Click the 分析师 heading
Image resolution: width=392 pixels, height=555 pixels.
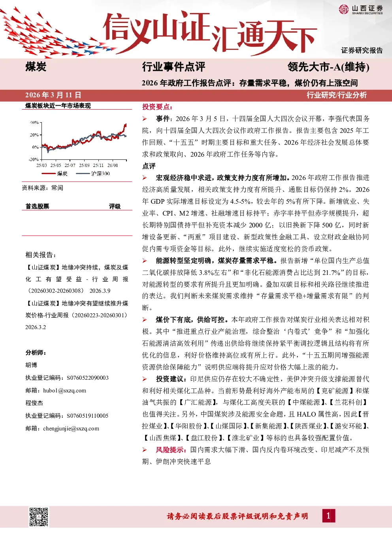click(36, 352)
